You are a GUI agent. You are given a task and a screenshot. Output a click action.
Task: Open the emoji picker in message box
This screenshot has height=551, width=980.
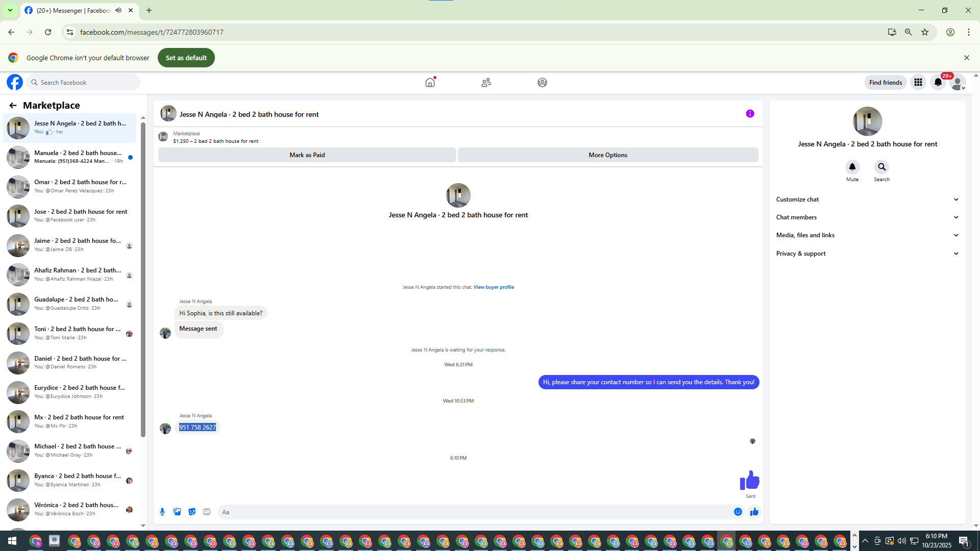738,512
